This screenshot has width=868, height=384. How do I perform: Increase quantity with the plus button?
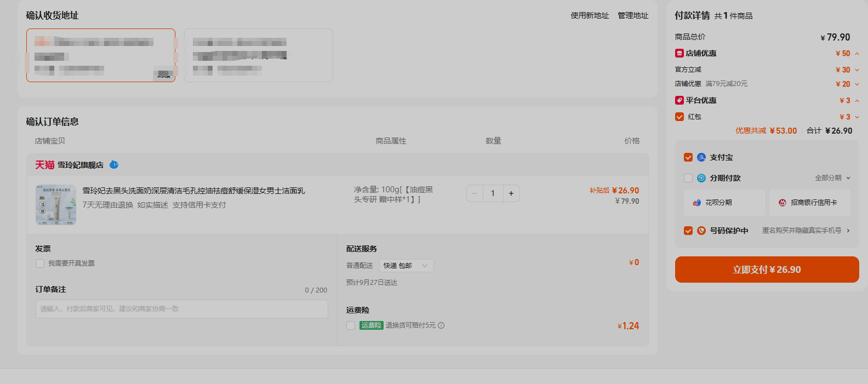coord(511,193)
